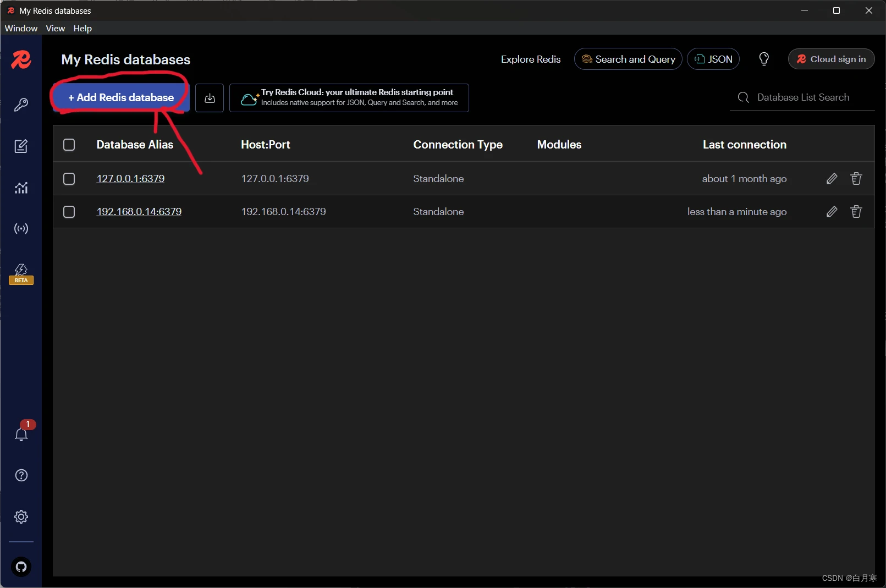Delete the 127.0.0.1:6379 database with trash icon
Screen dimensions: 886x588
856,179
